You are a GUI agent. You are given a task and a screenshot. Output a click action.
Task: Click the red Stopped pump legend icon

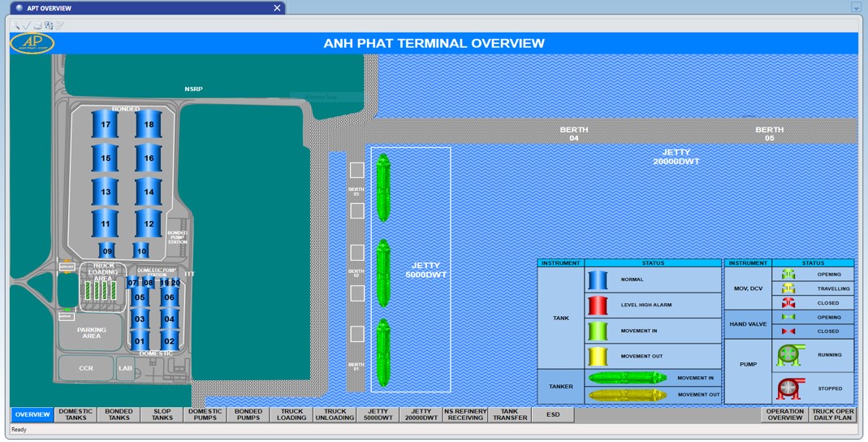coord(790,389)
